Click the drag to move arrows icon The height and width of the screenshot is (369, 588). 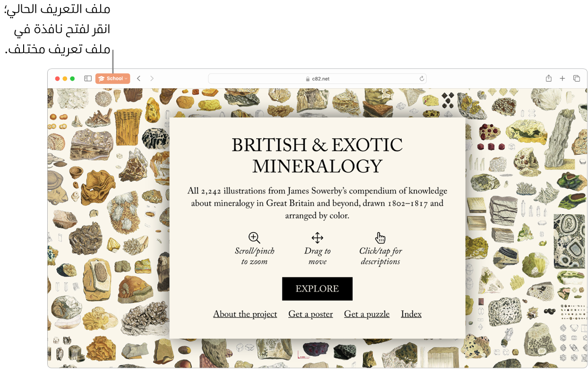pos(317,238)
